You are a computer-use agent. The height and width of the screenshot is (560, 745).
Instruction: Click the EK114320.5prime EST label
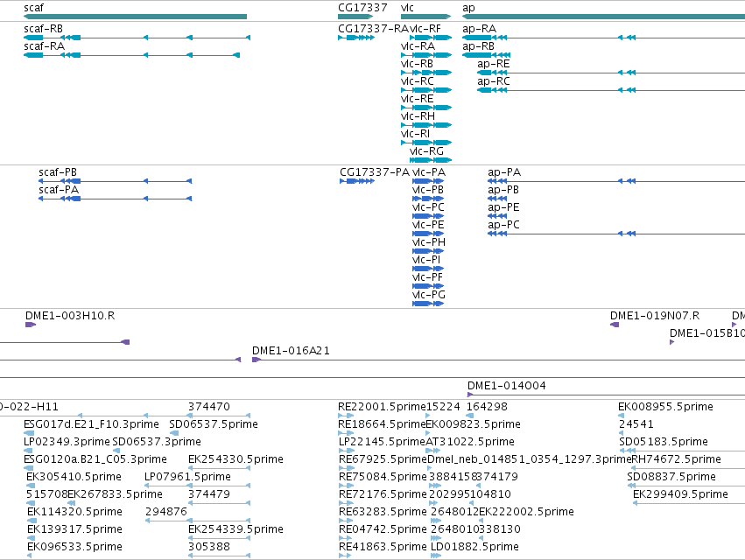pos(74,512)
